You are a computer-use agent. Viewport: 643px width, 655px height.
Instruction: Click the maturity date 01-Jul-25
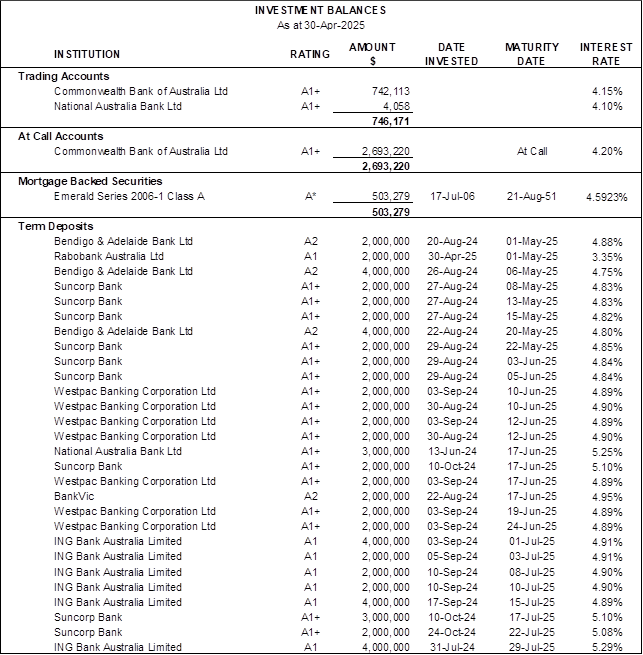(532, 542)
